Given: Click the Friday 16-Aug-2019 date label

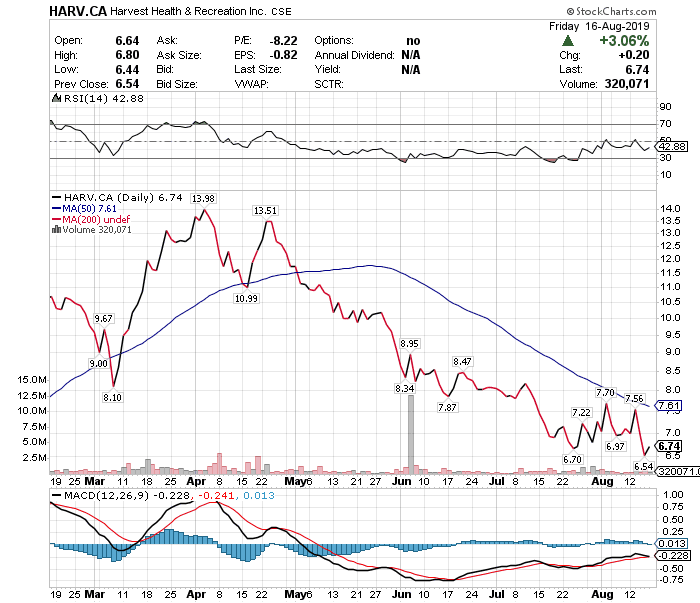Looking at the screenshot, I should coord(599,26).
